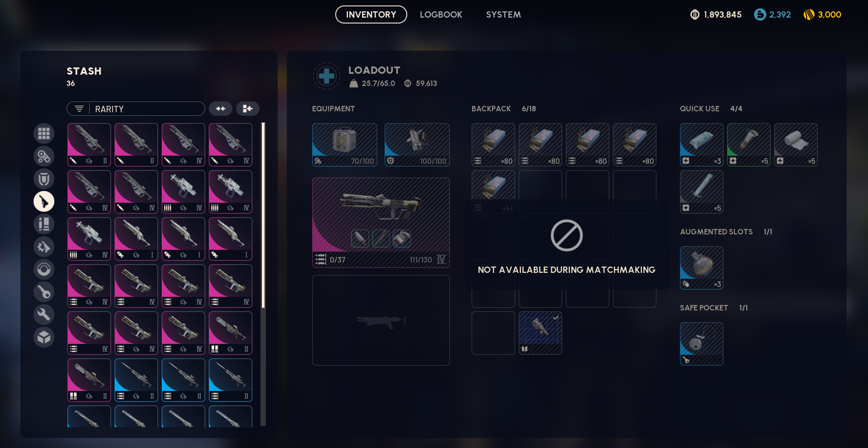Toggle the weapons pistol filter off

44,201
